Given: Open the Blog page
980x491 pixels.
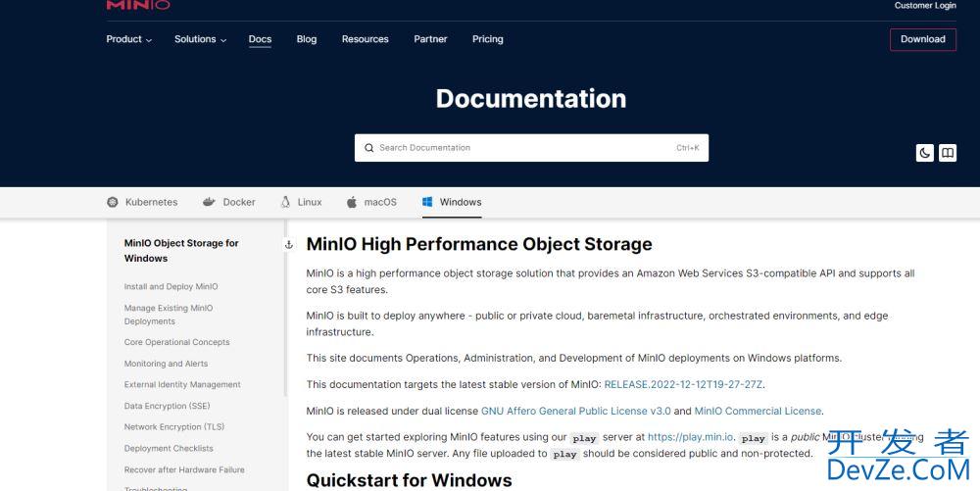Looking at the screenshot, I should point(306,39).
